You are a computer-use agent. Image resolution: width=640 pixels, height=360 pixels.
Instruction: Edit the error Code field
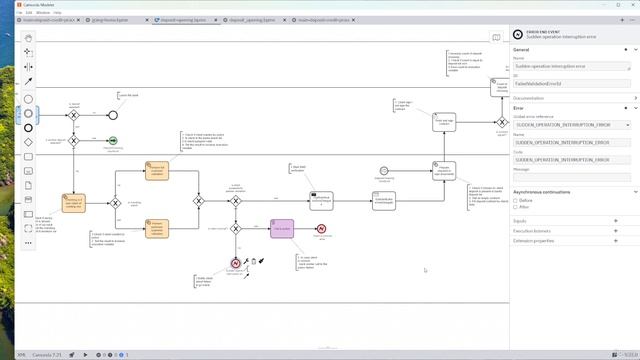571,160
